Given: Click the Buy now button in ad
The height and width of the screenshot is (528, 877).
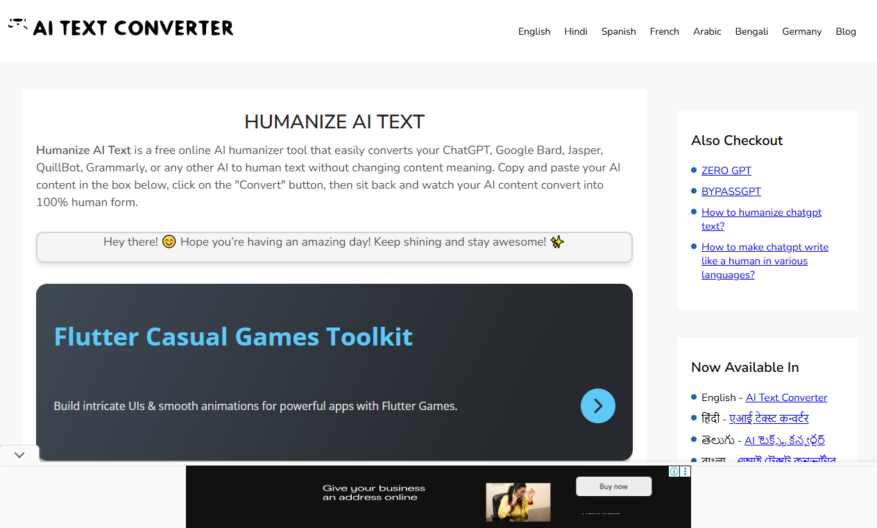Looking at the screenshot, I should coord(614,487).
